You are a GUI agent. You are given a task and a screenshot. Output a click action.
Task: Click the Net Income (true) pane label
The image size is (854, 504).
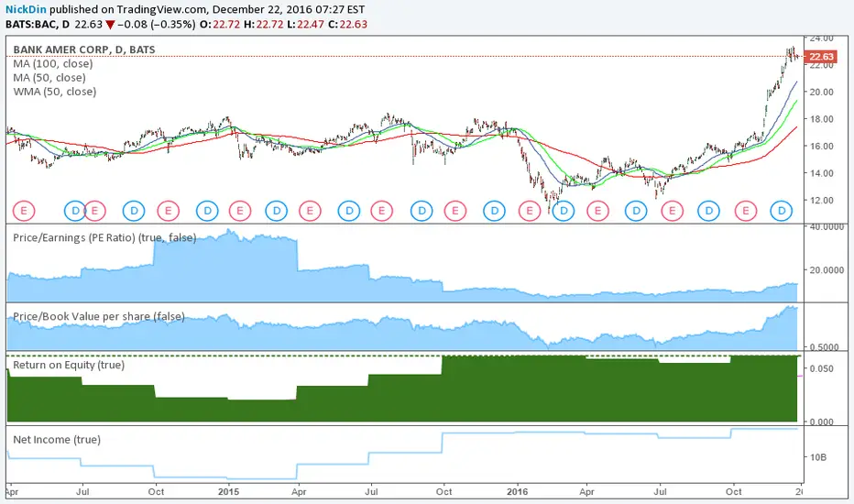click(x=57, y=440)
